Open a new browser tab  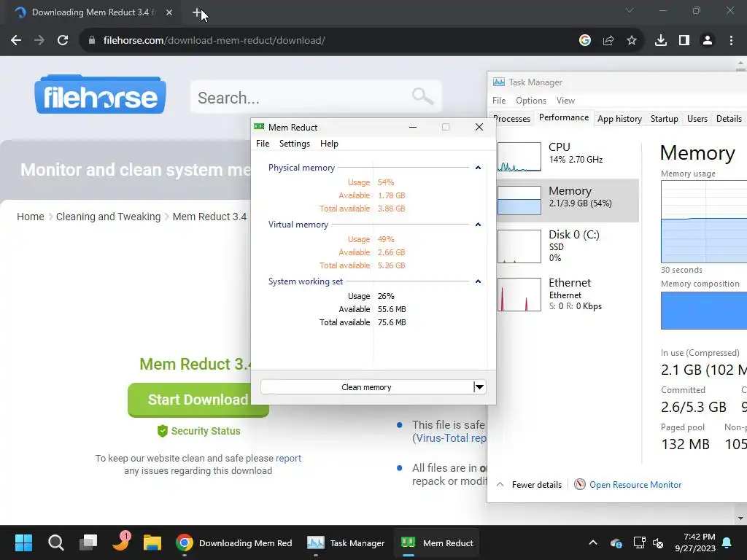(x=197, y=12)
